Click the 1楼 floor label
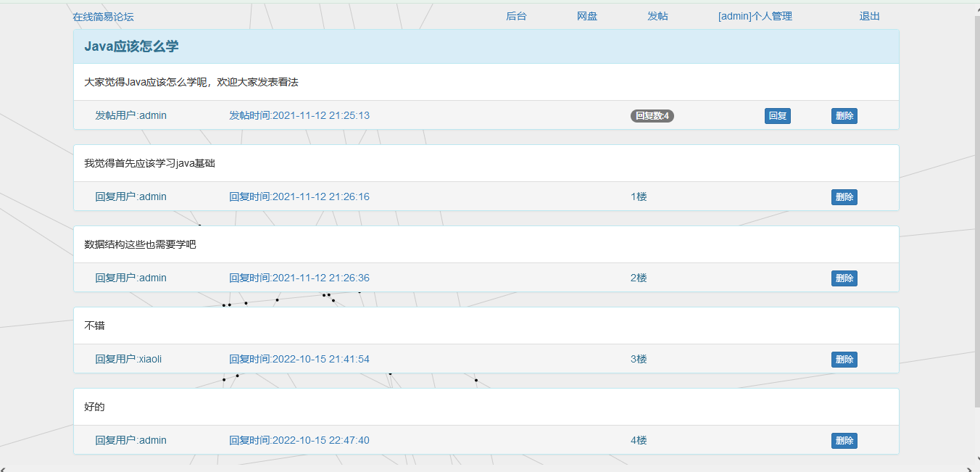Viewport: 980px width, 472px height. tap(639, 197)
